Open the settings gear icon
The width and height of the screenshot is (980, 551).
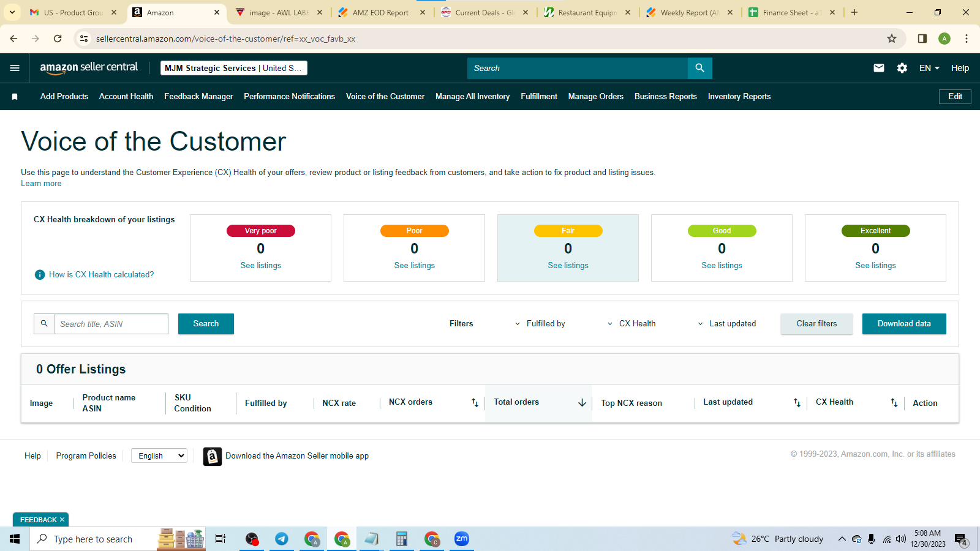(x=902, y=68)
